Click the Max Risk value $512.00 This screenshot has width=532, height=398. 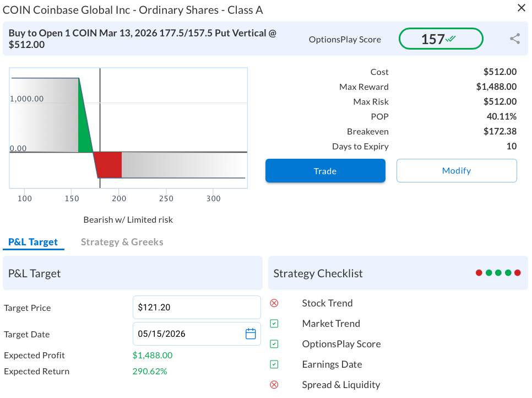[x=500, y=101]
